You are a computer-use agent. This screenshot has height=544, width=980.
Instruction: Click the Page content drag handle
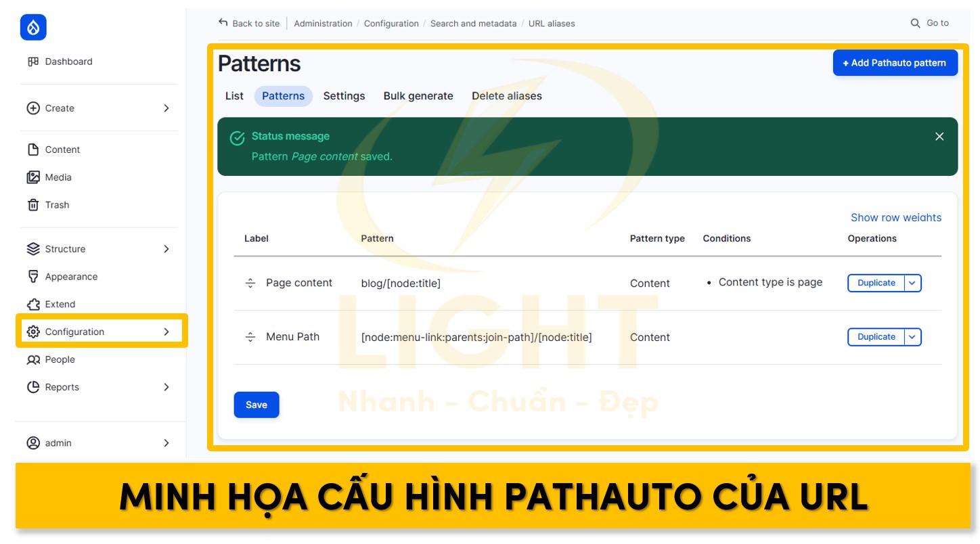(x=250, y=284)
